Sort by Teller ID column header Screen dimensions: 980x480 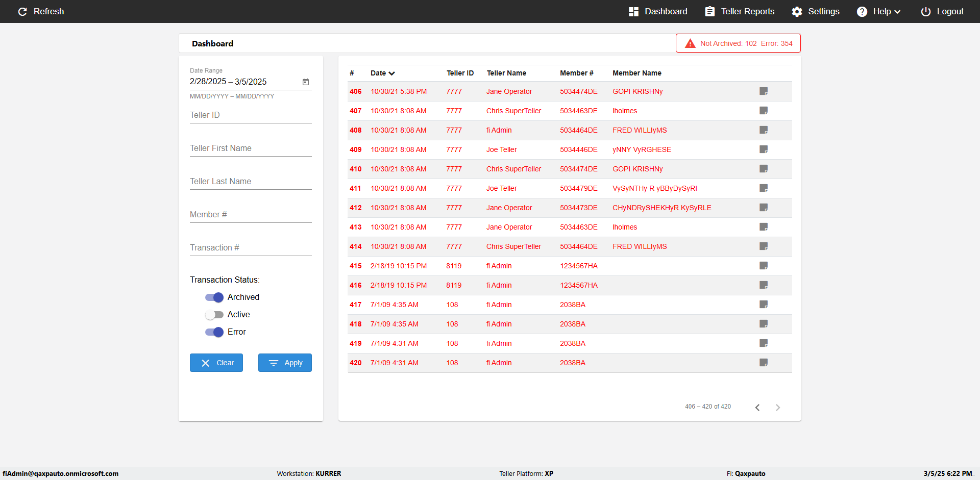[460, 73]
